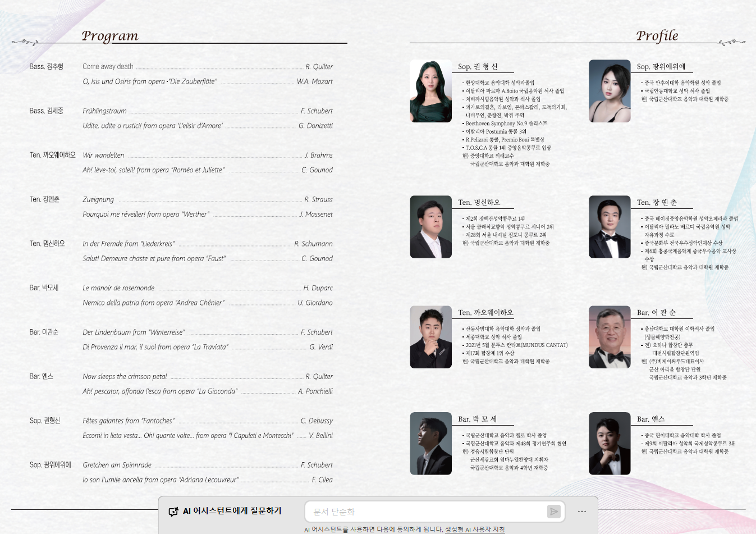Click the Gretchen am Spinnrade program line
Viewport: 756px width, 534px height.
(x=208, y=465)
